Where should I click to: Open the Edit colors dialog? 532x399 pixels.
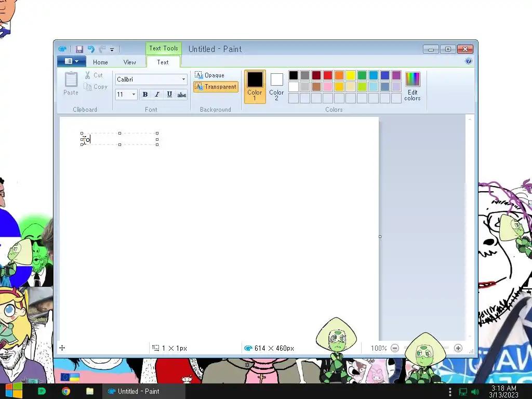coord(413,87)
